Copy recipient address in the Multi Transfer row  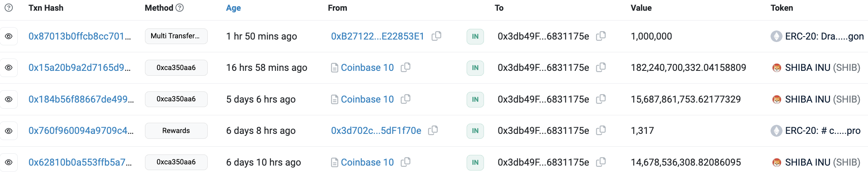(x=601, y=36)
